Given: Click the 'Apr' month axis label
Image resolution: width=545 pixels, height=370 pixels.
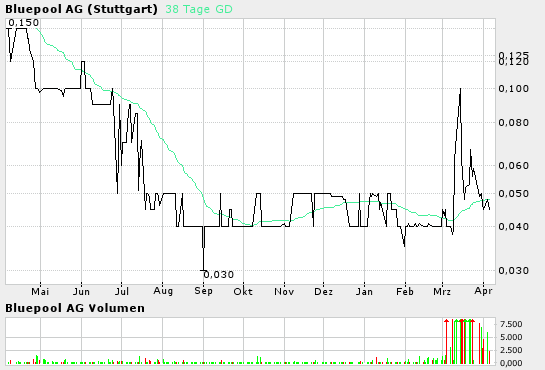Looking at the screenshot, I should tap(483, 291).
